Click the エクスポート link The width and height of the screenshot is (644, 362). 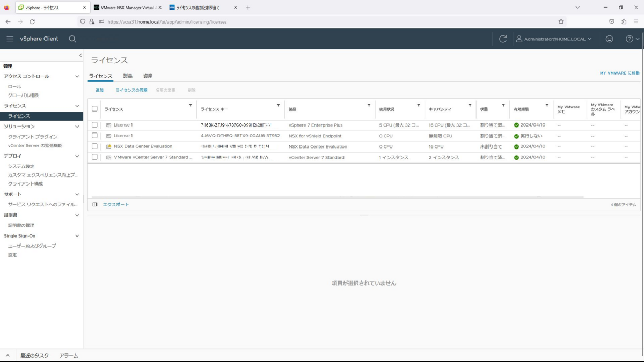tap(116, 204)
